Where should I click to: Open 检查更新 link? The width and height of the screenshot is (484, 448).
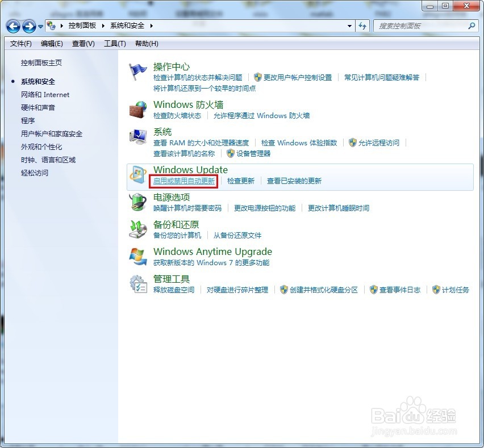click(x=241, y=181)
